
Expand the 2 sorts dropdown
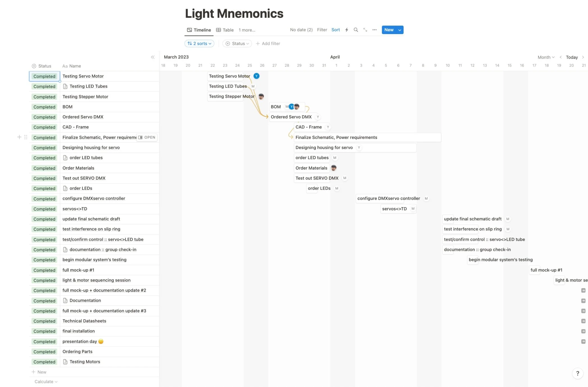click(x=199, y=44)
